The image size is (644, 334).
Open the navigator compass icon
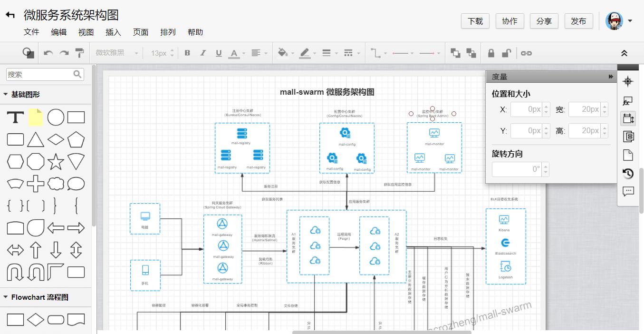tap(628, 81)
